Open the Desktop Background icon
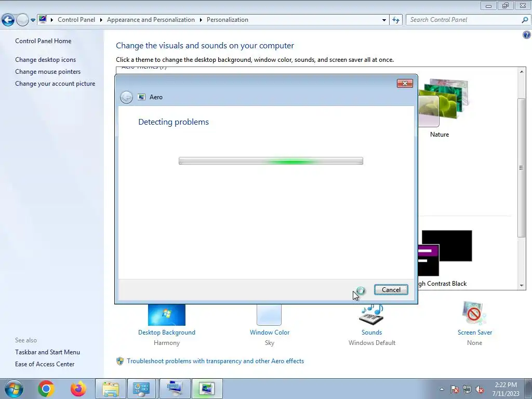The height and width of the screenshot is (399, 532). tap(167, 315)
